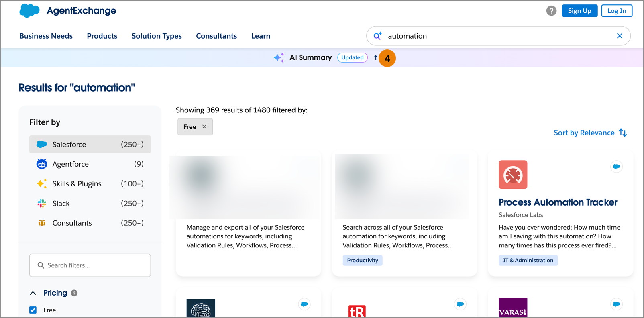Screen dimensions: 644x318
Task: Uncheck the Free pricing checkbox
Action: coord(33,310)
